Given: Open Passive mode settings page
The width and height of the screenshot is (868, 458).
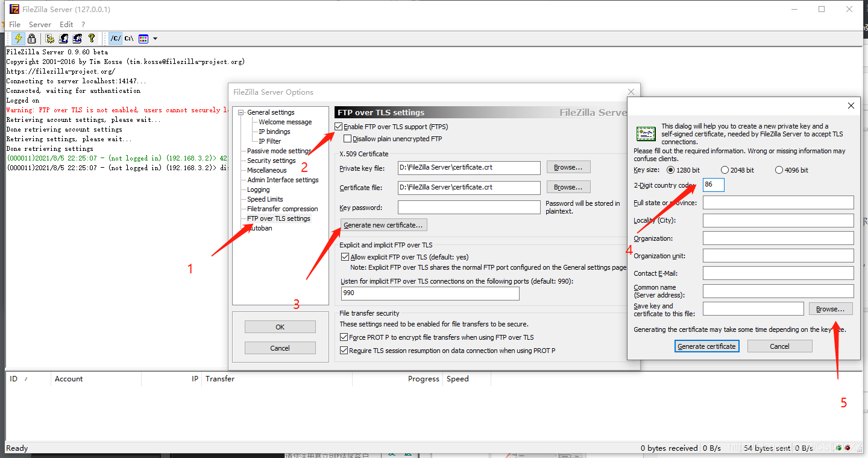Looking at the screenshot, I should (279, 151).
